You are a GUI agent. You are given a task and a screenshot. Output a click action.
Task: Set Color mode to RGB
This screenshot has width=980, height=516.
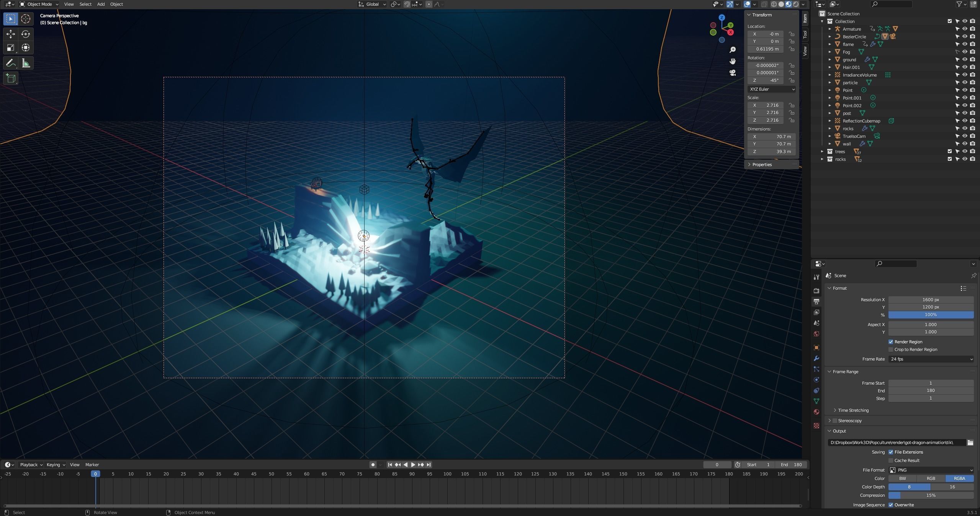tap(931, 478)
